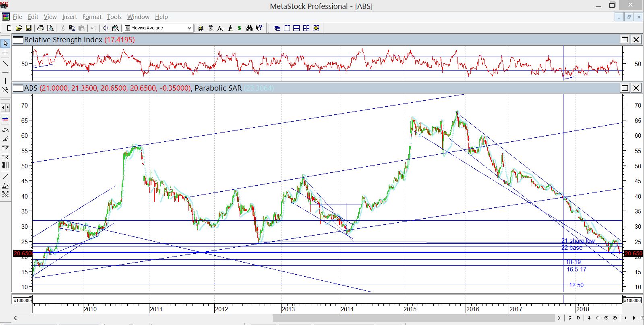This screenshot has width=644, height=325.
Task: Click the context help pointer icon
Action: point(259,28)
